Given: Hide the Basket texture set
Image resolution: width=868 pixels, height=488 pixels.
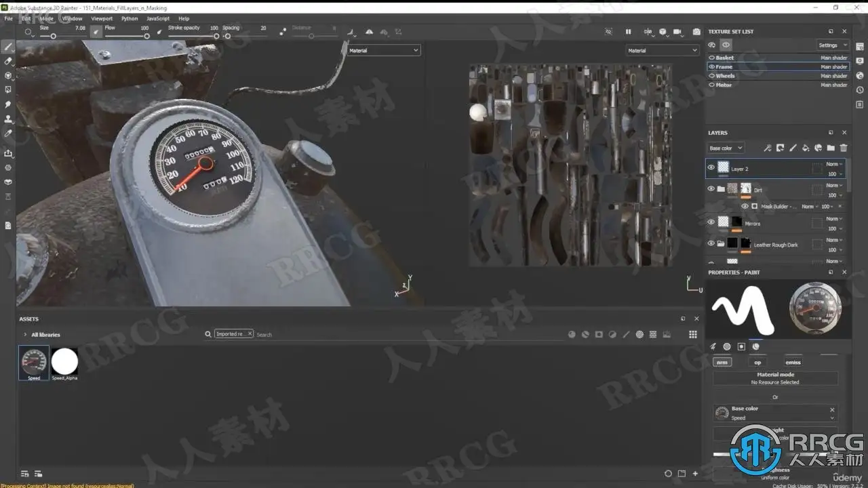Looking at the screenshot, I should [x=711, y=58].
